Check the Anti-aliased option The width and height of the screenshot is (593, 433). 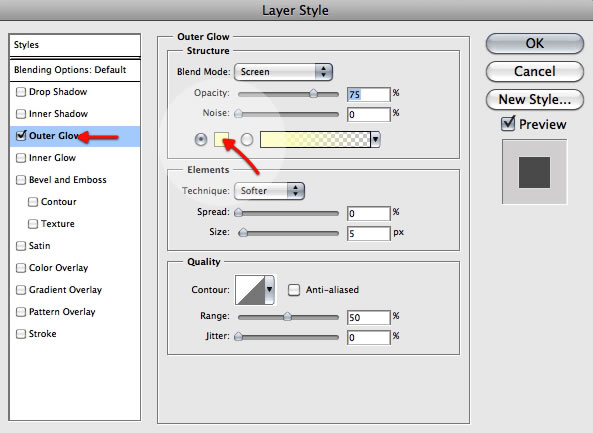294,290
